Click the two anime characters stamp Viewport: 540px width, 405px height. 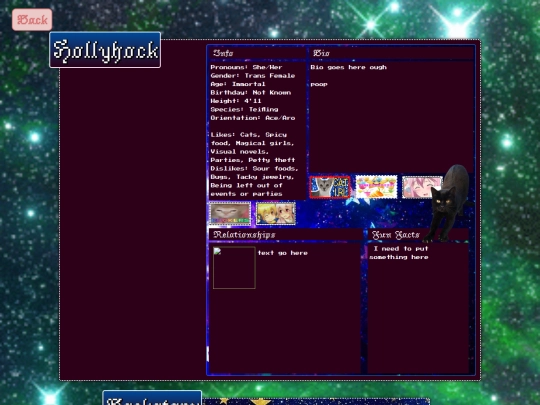[x=276, y=214]
